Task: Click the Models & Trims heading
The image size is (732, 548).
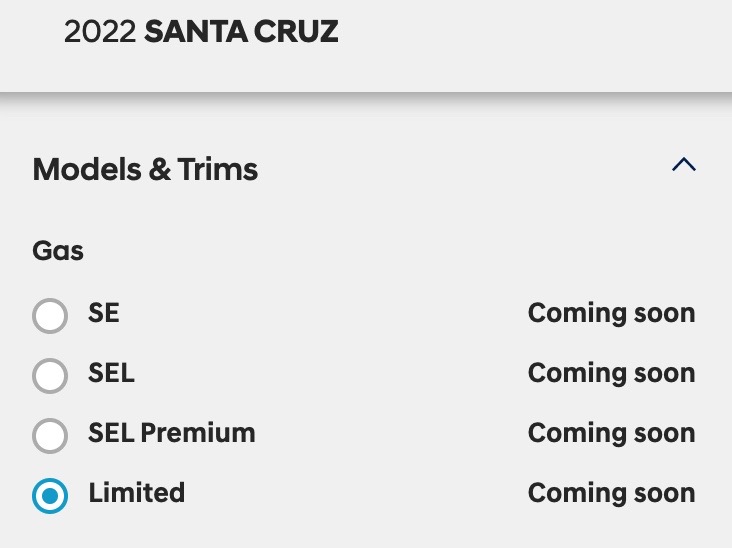Action: tap(145, 170)
